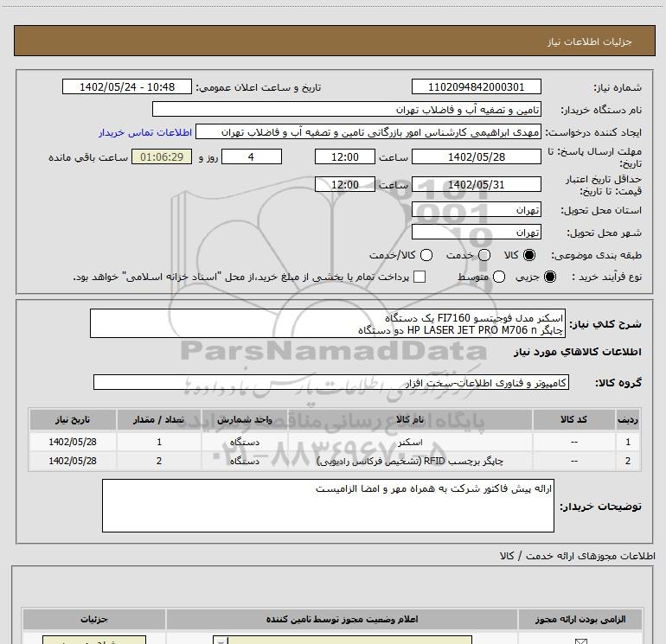Click the general need description text box

[328, 323]
